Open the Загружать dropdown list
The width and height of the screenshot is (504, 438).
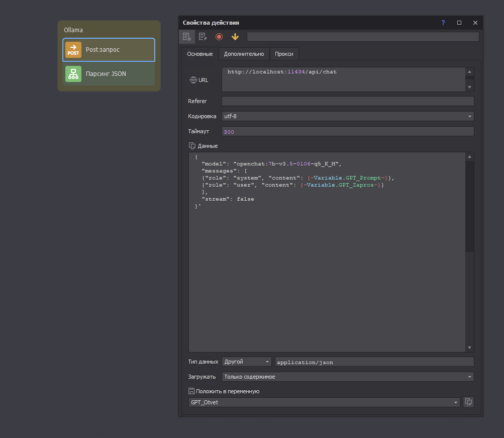348,377
